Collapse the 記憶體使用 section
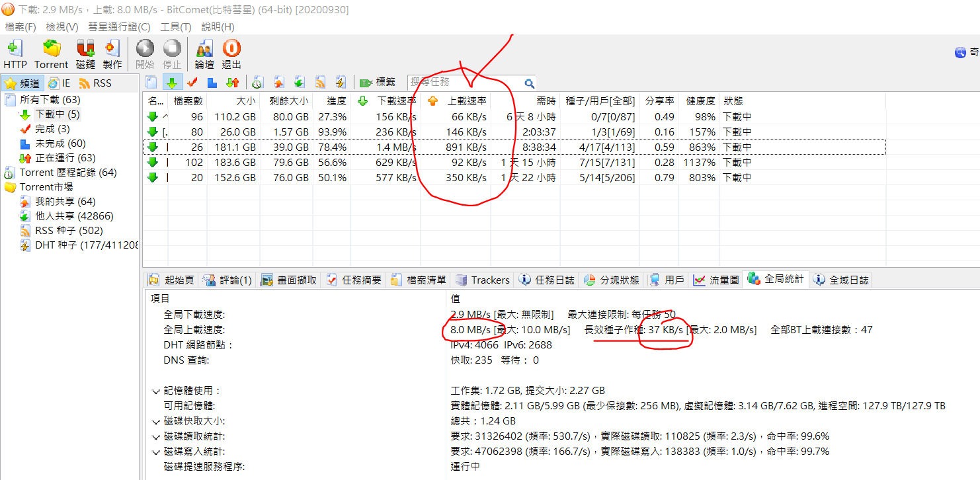This screenshot has width=980, height=480. (155, 391)
